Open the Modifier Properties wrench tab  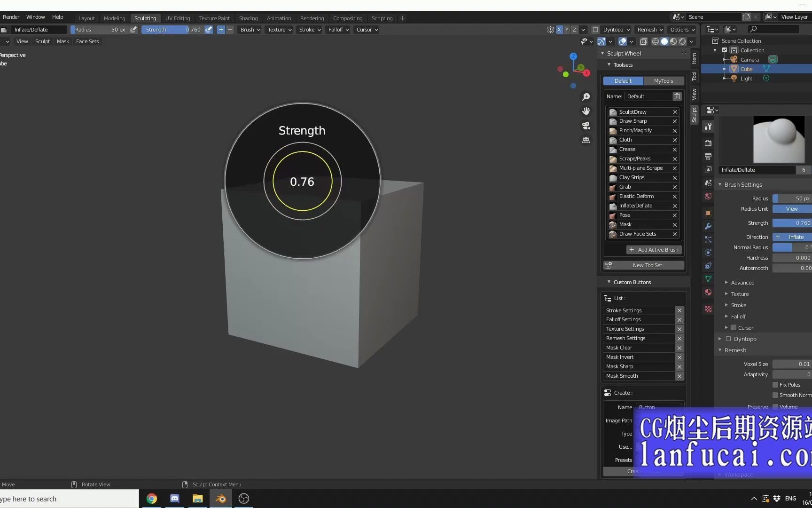point(708,226)
